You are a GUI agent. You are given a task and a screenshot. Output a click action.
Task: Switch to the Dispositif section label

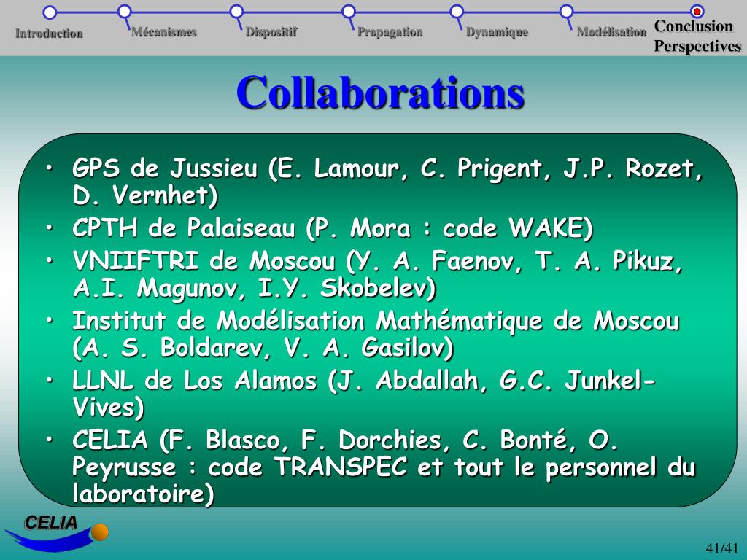click(271, 32)
